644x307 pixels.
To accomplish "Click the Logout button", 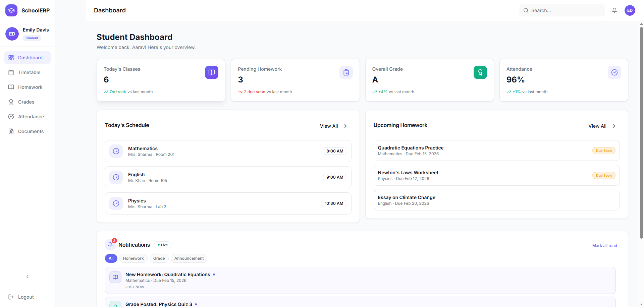I will (x=28, y=297).
